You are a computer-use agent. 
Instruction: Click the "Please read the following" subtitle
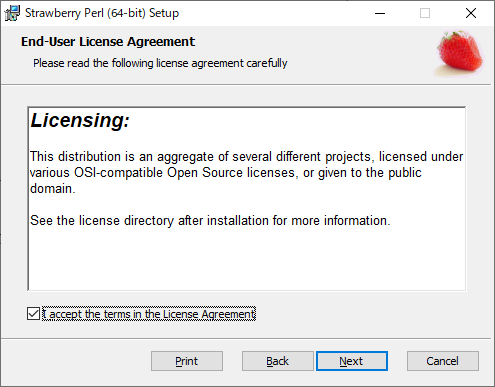(x=160, y=63)
